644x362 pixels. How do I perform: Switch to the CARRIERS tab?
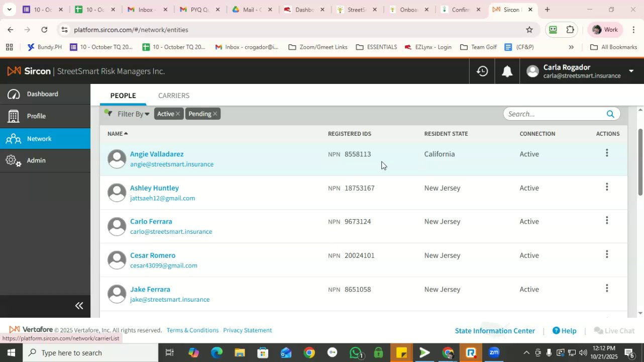(x=174, y=96)
